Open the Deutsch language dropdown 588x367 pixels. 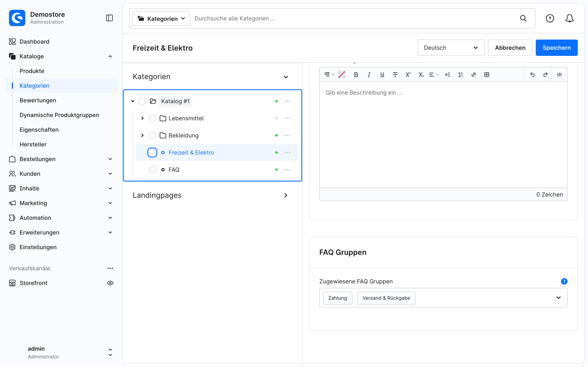coord(451,48)
